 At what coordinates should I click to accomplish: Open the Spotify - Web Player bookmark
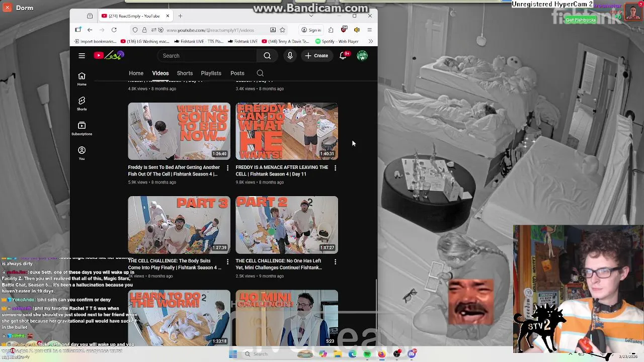pyautogui.click(x=337, y=42)
